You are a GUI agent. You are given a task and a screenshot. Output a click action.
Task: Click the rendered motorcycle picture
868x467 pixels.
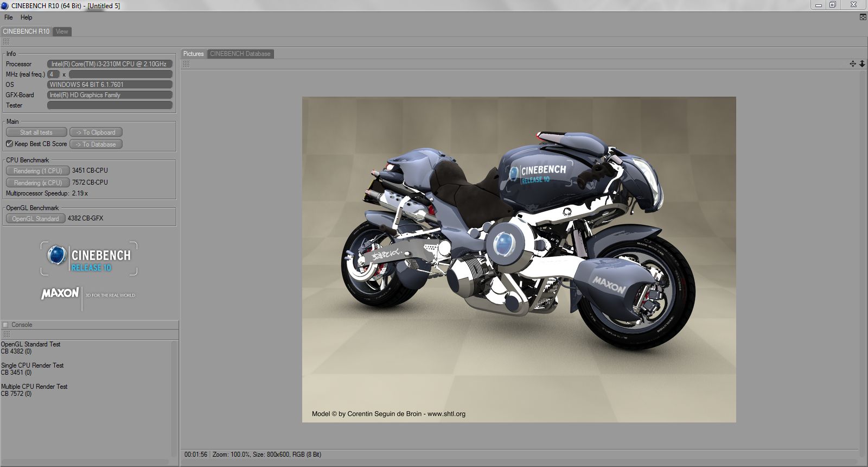519,260
